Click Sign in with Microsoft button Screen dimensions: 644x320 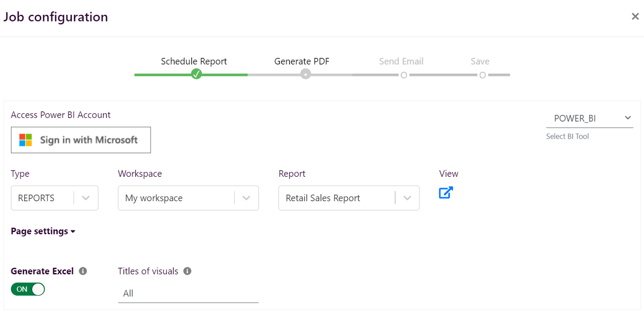tap(81, 140)
